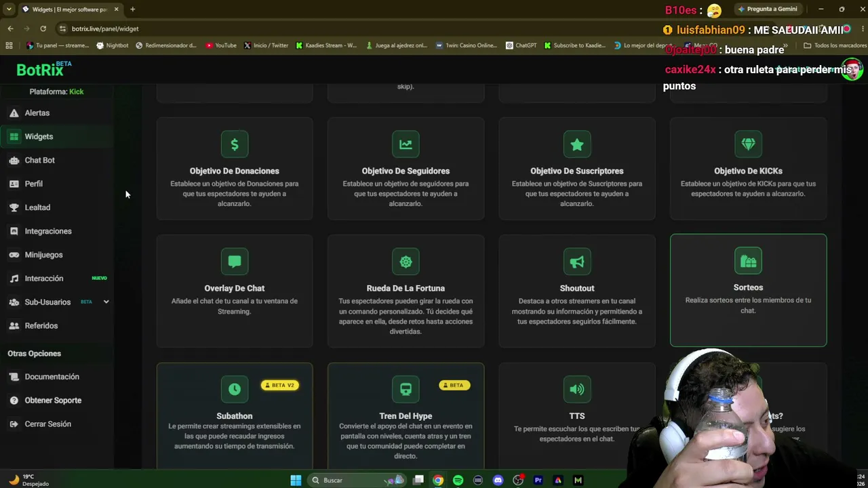Open the Nightbot bookmark

point(113,45)
